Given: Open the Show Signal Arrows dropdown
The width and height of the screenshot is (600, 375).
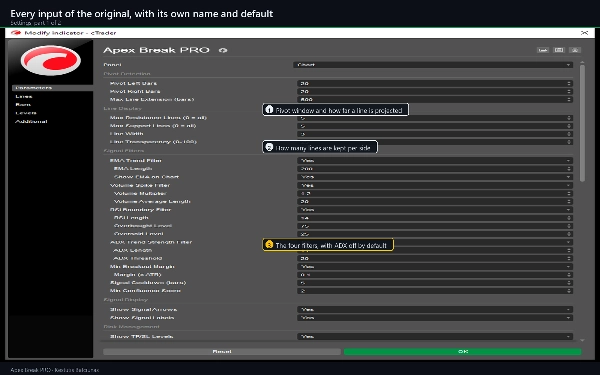Looking at the screenshot, I should pos(435,309).
